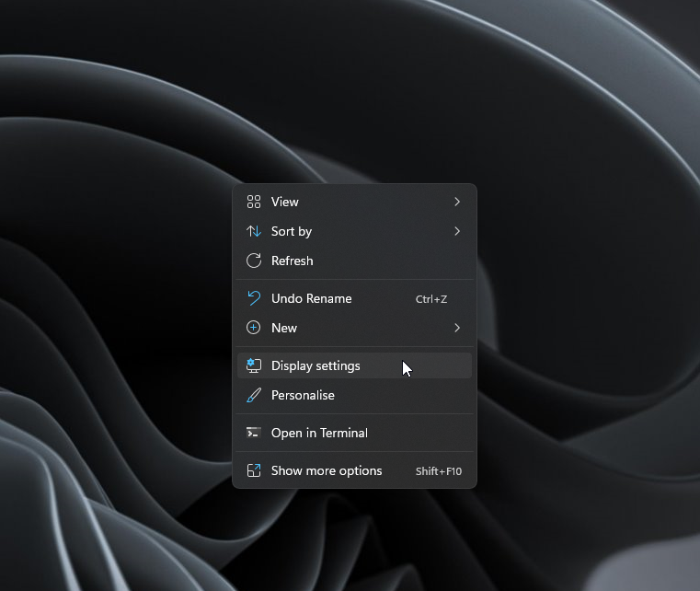Image resolution: width=700 pixels, height=591 pixels.
Task: Open the New menu entry
Action: pos(354,328)
